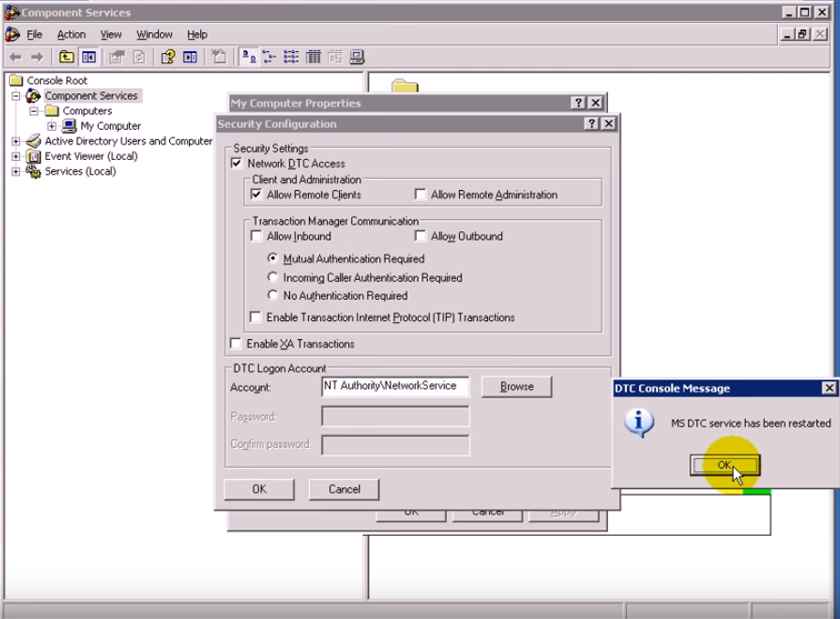Enable Allow Remote Administration checkbox
This screenshot has height=619, width=840.
coord(420,195)
